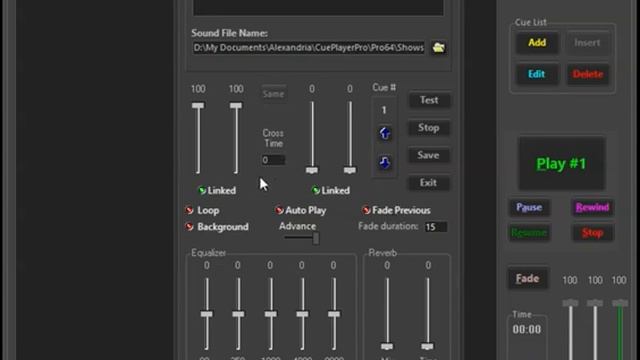Click the second volume slider handle at 100
This screenshot has height=360, width=640.
point(236,106)
